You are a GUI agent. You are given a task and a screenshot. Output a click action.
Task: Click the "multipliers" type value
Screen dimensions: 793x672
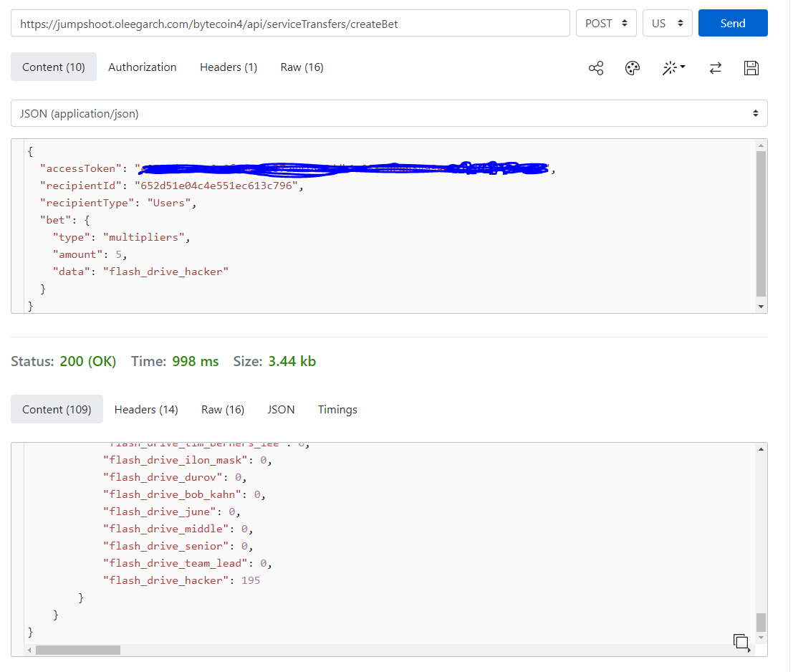(x=144, y=237)
